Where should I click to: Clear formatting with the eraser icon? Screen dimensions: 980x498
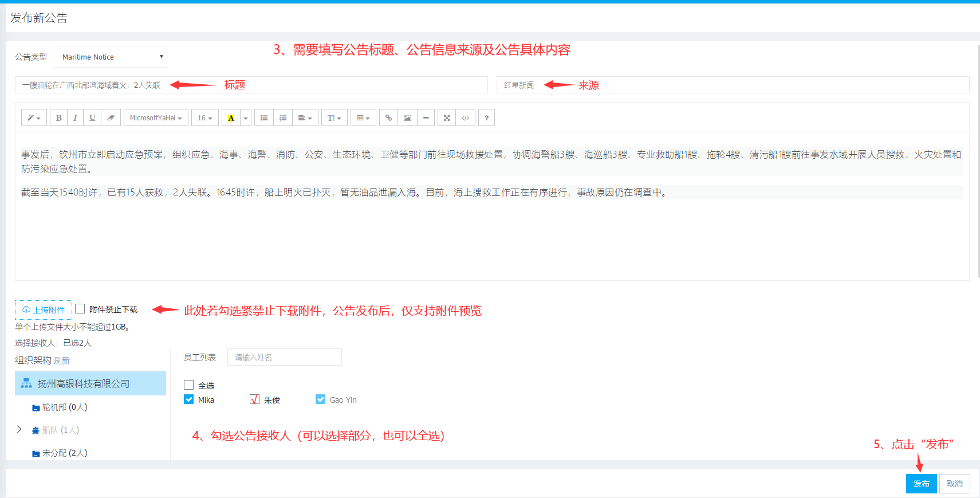(x=111, y=117)
